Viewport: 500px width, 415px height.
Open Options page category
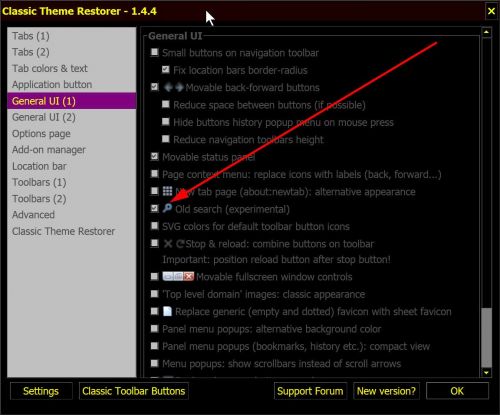click(x=71, y=134)
